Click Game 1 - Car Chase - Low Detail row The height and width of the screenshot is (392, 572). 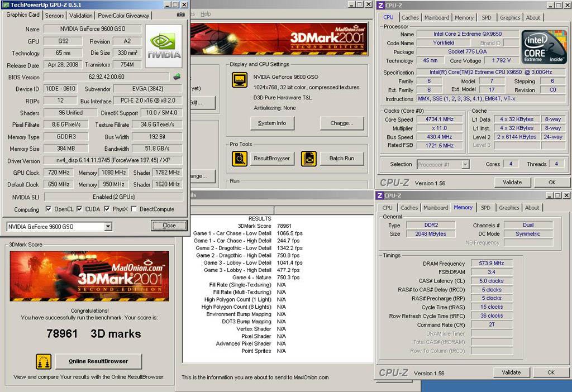pyautogui.click(x=248, y=233)
